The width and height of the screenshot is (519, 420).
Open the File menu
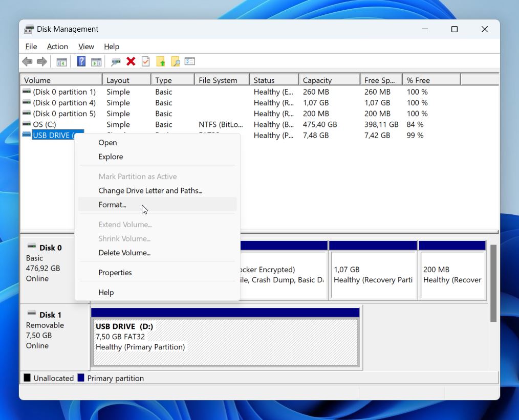coord(31,47)
